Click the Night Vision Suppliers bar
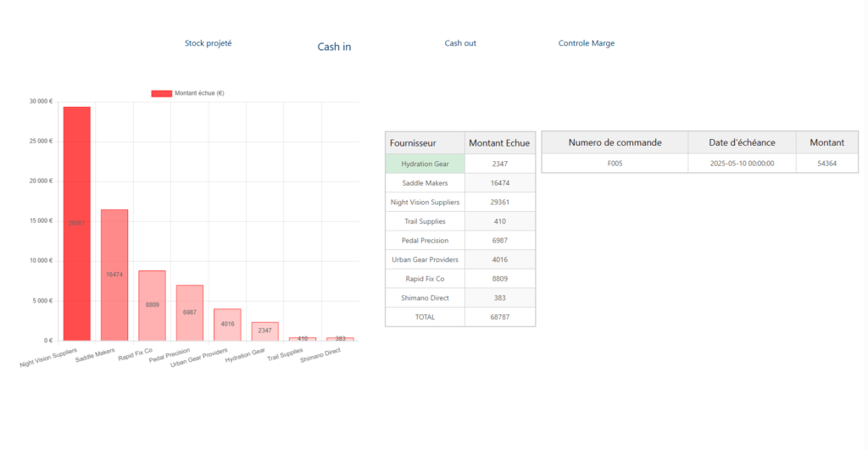 pos(76,224)
